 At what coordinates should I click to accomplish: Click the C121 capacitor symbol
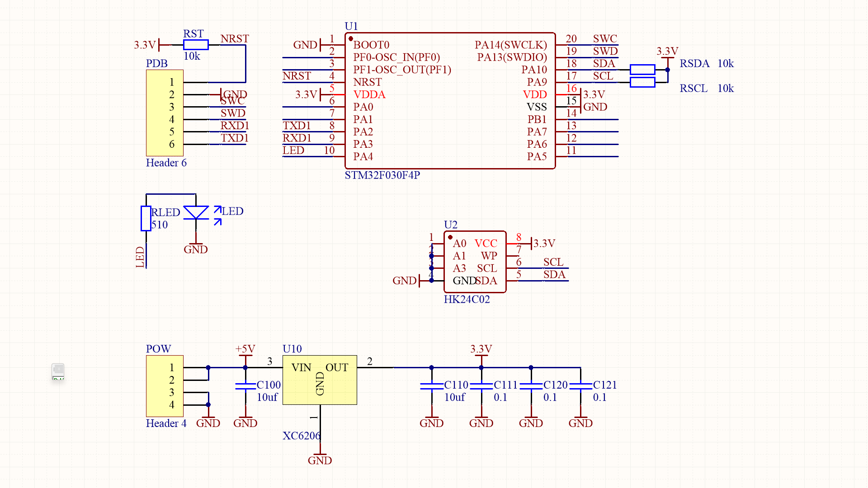click(580, 386)
